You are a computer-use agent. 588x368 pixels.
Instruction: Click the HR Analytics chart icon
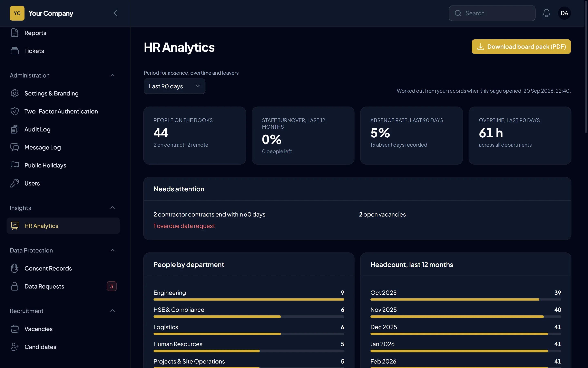(x=14, y=226)
